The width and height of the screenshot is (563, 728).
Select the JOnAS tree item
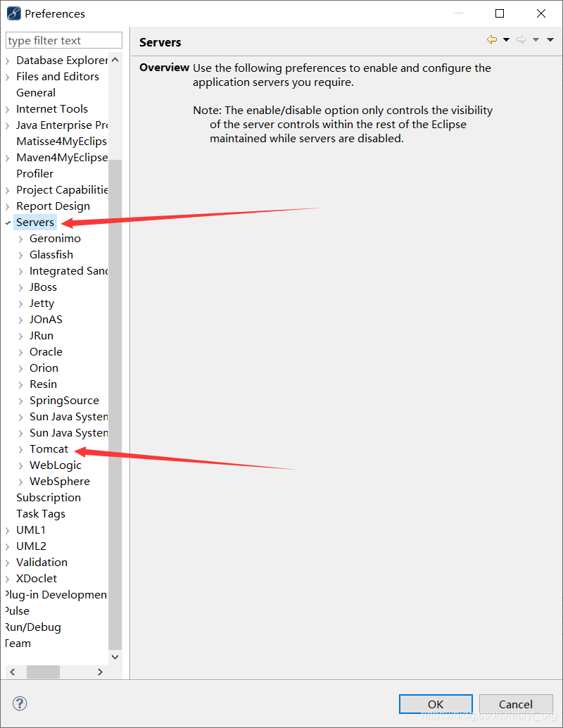pos(46,320)
